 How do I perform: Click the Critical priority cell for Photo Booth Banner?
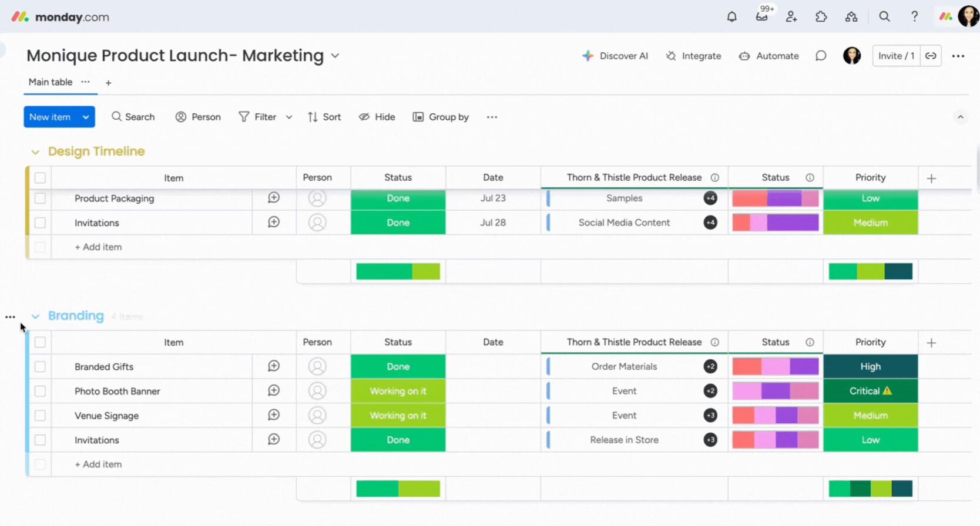pyautogui.click(x=870, y=391)
